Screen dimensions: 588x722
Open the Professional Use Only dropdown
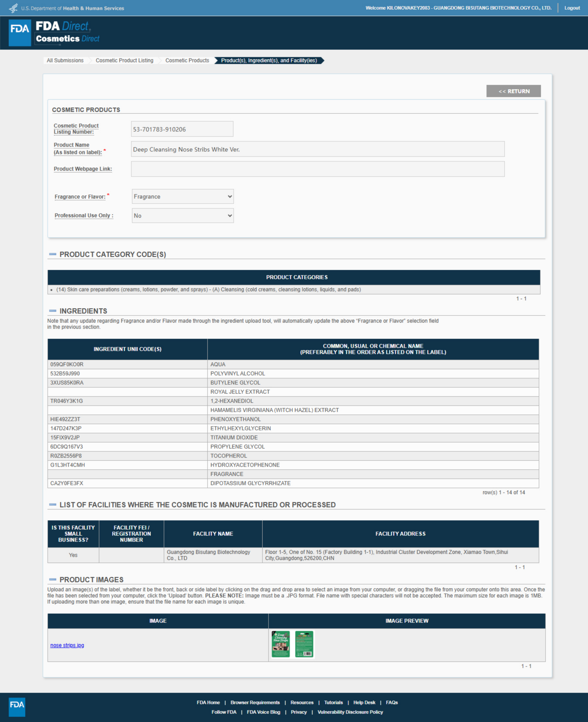click(x=183, y=215)
